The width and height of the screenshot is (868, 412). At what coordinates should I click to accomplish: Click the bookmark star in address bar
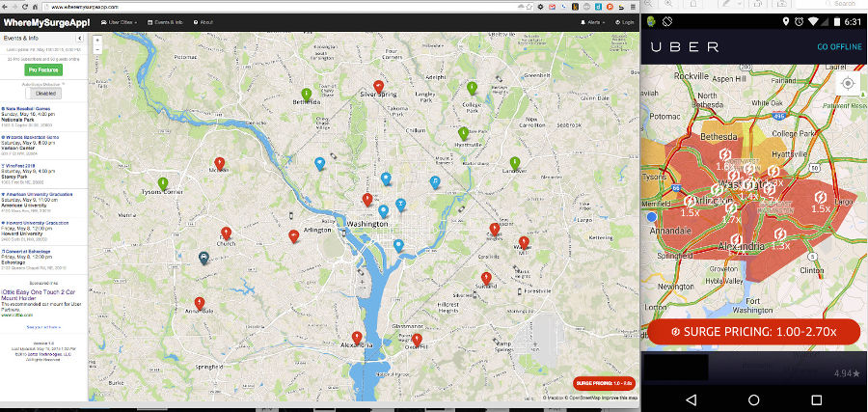530,7
